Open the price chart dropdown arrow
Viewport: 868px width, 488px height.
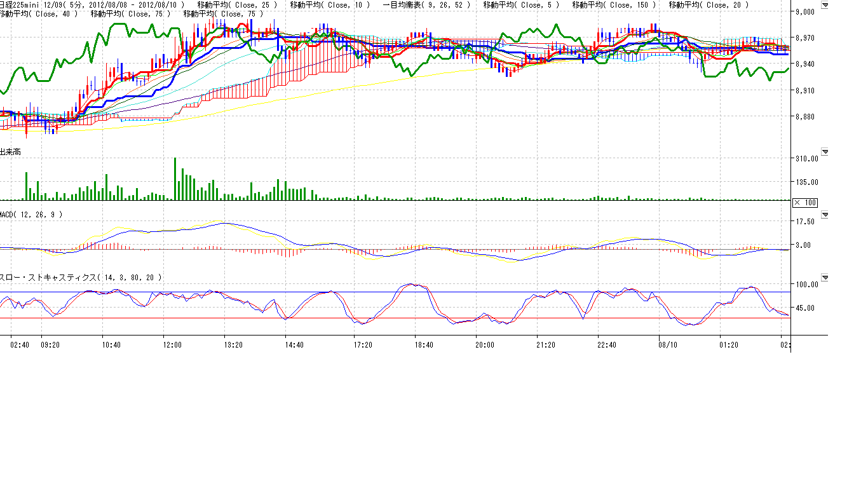[825, 5]
